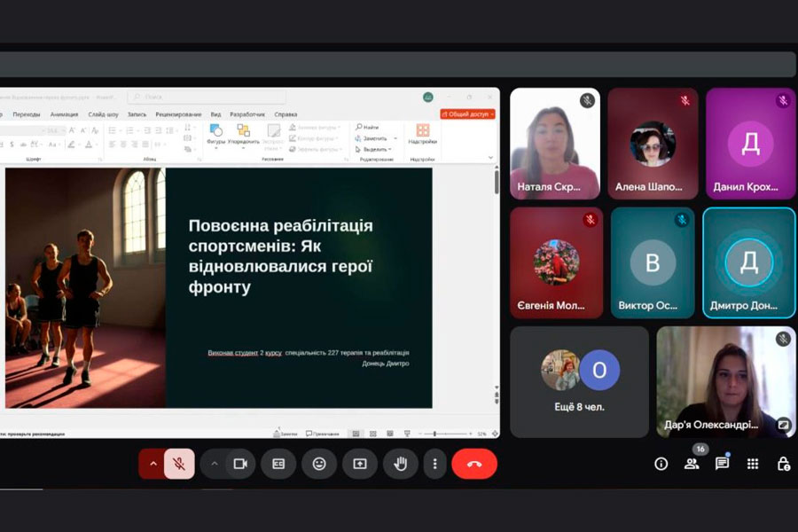The width and height of the screenshot is (798, 532).
Task: Expand camera video settings arrow
Action: point(214,464)
